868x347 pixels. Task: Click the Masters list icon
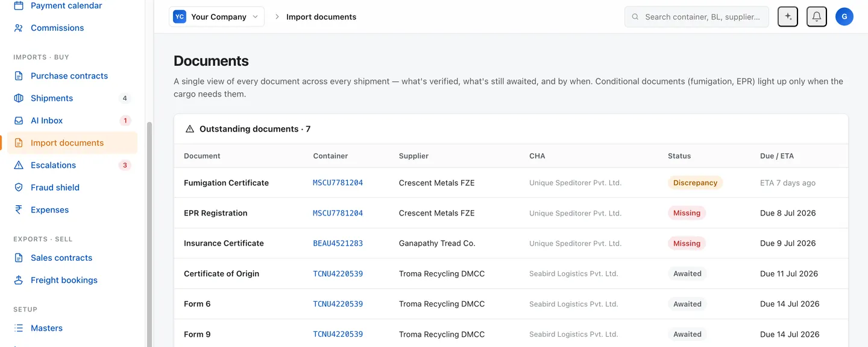pos(19,328)
